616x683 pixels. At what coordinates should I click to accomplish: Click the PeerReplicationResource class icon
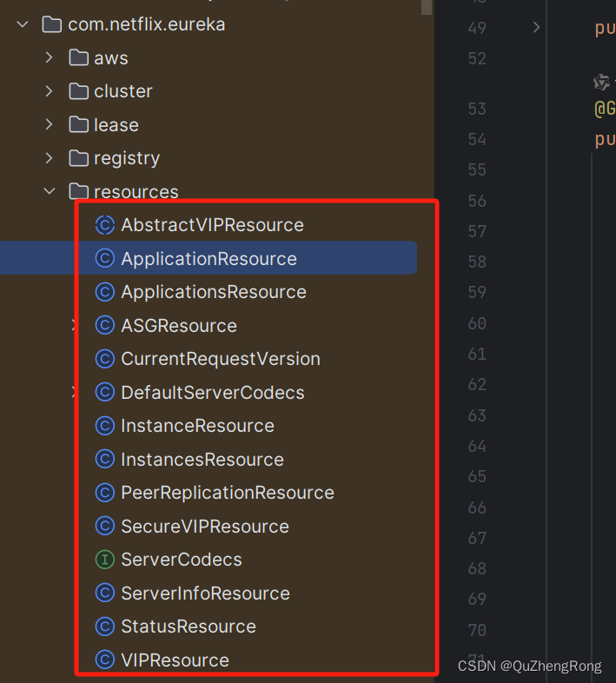tap(105, 493)
